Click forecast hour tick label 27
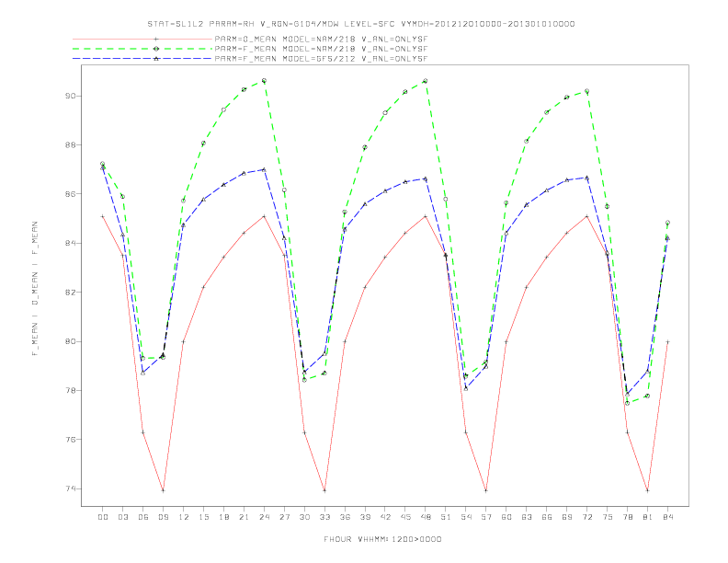The height and width of the screenshot is (563, 728). point(284,517)
